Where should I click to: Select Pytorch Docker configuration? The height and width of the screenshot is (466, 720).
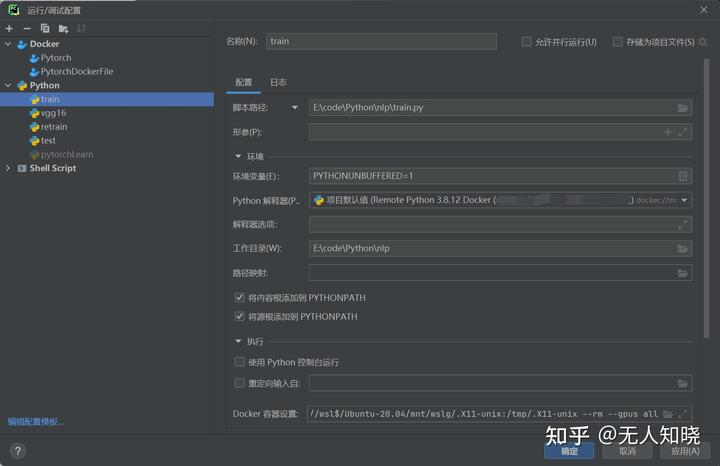[x=56, y=58]
